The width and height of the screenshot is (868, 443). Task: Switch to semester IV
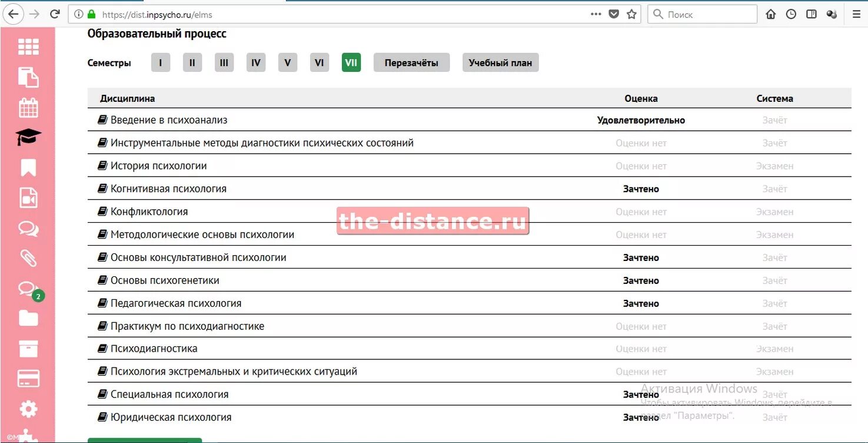pyautogui.click(x=256, y=62)
